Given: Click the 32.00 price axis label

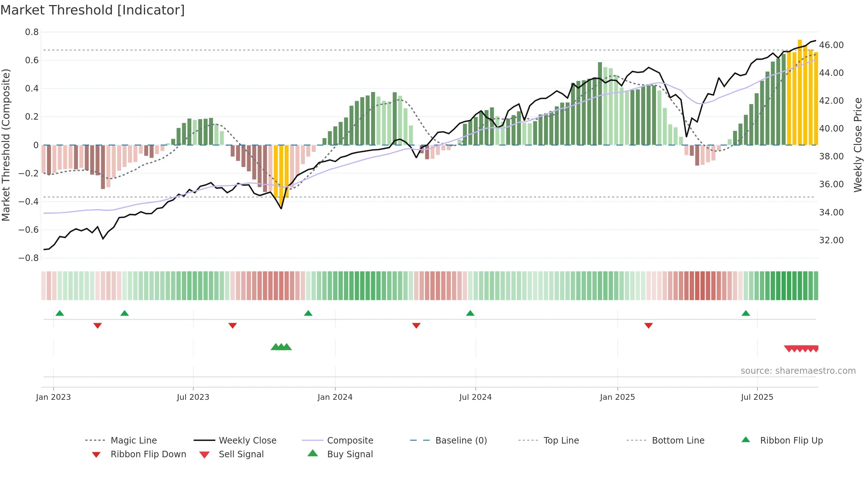Looking at the screenshot, I should pos(831,240).
